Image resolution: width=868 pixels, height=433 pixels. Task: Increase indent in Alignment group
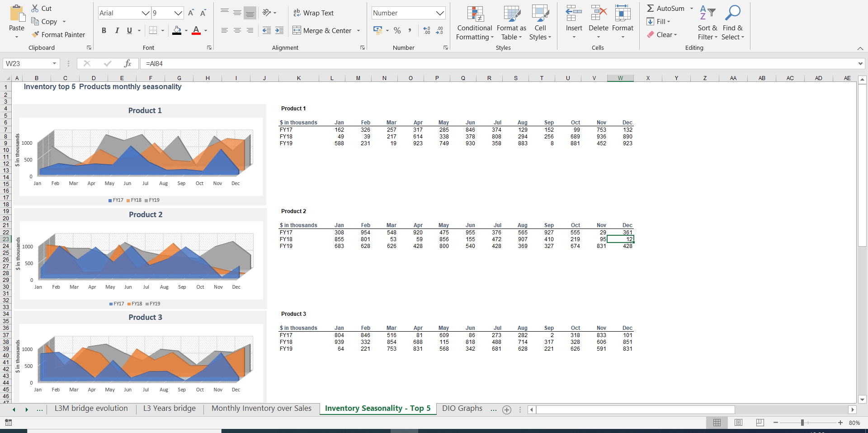pyautogui.click(x=279, y=30)
